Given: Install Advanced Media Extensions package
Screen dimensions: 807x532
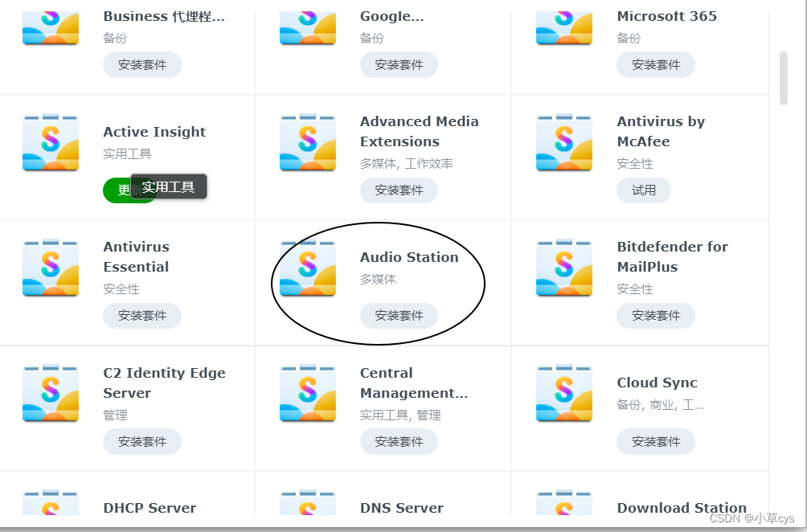Looking at the screenshot, I should click(x=399, y=190).
